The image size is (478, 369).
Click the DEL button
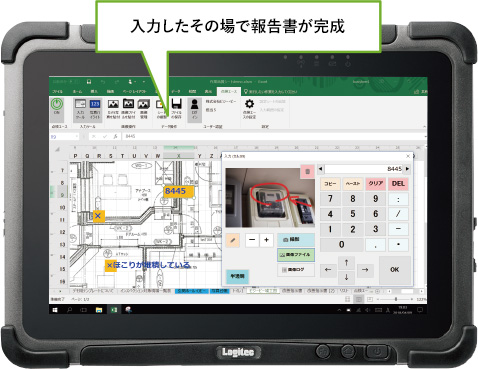point(398,184)
